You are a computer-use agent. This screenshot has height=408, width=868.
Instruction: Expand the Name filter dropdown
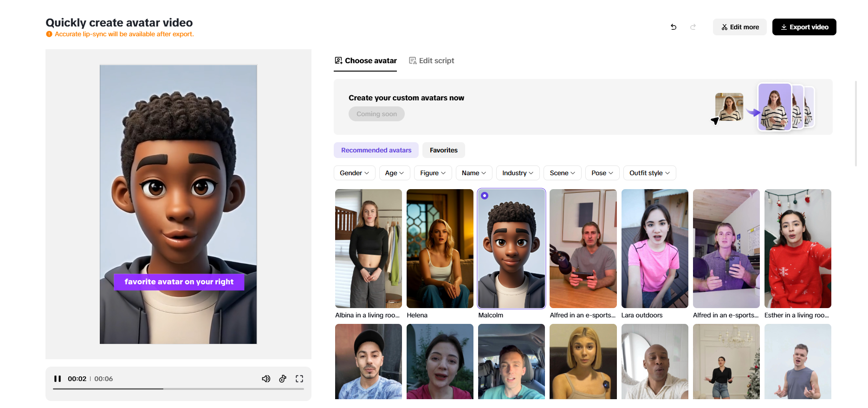(474, 173)
